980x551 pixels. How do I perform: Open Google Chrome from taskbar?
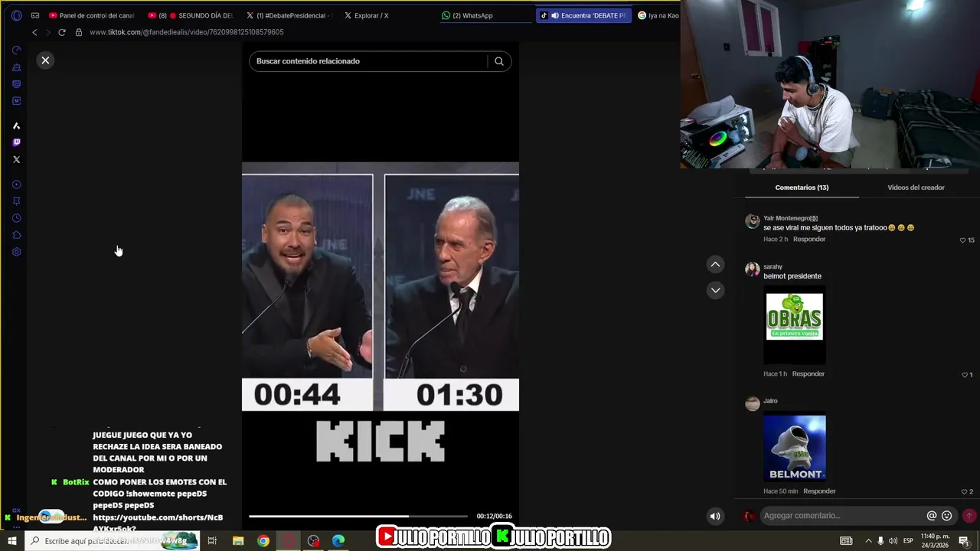(263, 541)
